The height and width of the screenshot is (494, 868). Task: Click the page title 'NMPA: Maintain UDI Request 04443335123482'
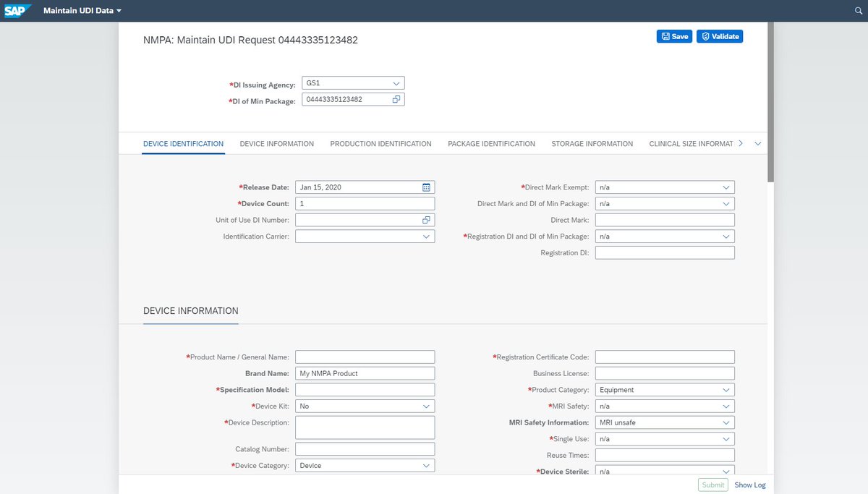pyautogui.click(x=250, y=41)
